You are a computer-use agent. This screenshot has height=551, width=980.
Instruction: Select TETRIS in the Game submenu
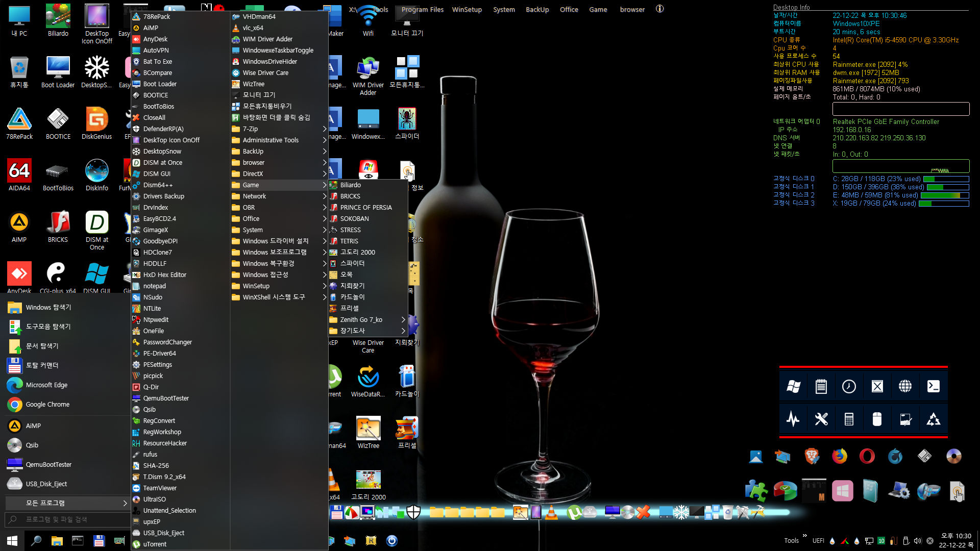pos(367,241)
